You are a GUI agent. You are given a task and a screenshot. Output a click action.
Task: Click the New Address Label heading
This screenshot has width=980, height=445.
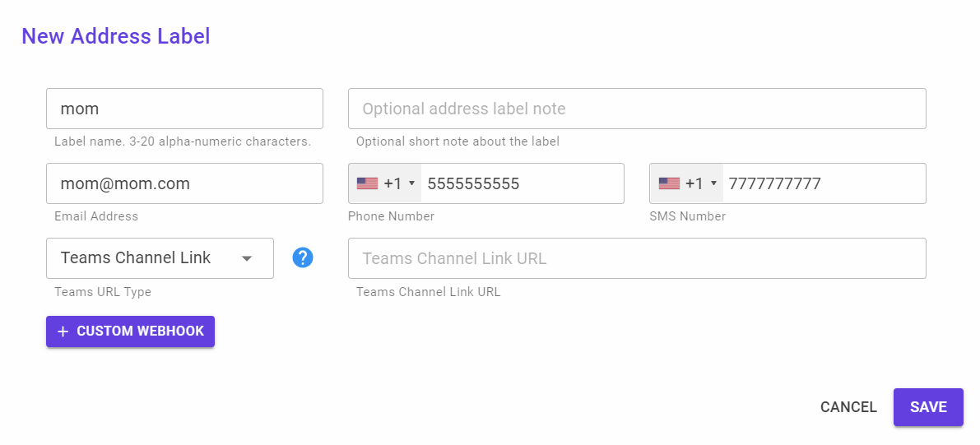pos(116,36)
